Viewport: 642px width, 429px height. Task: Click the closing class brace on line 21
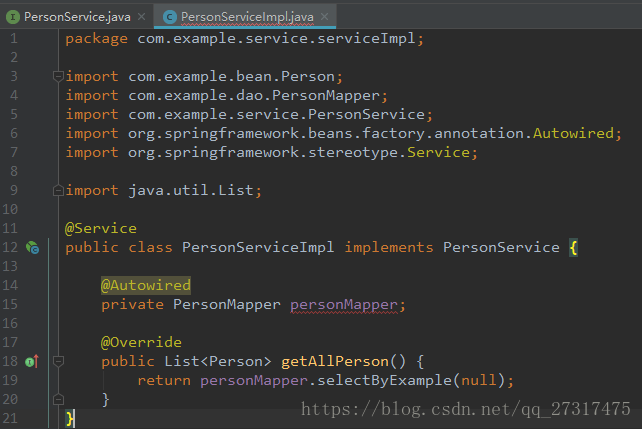point(70,418)
